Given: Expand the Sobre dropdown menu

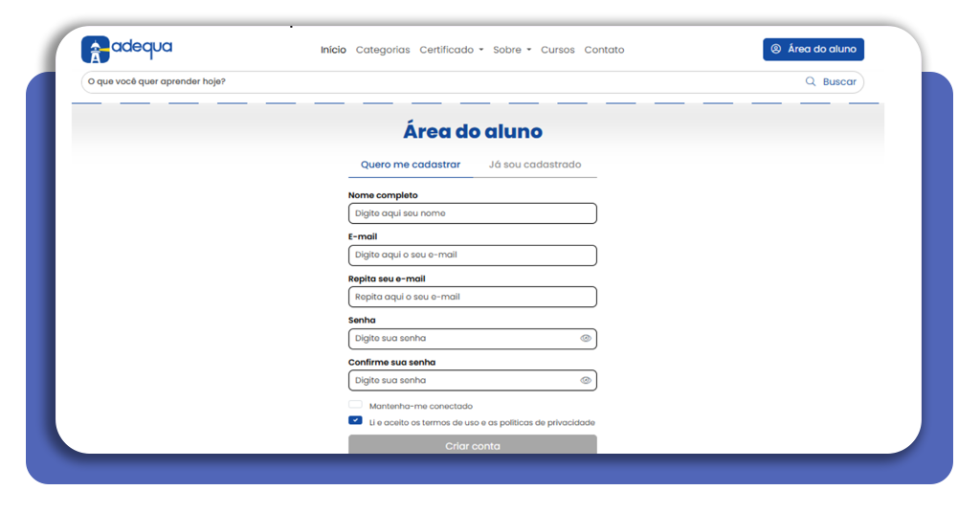Looking at the screenshot, I should 511,50.
